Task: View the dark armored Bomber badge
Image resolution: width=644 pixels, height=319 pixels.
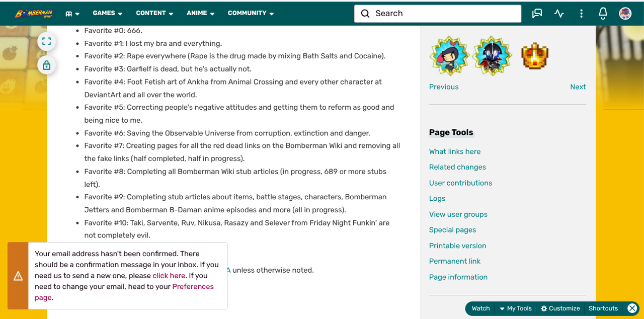Action: click(492, 56)
